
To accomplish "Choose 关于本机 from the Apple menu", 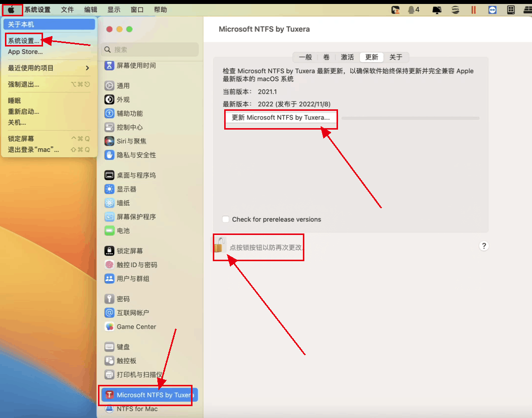I will pos(49,24).
